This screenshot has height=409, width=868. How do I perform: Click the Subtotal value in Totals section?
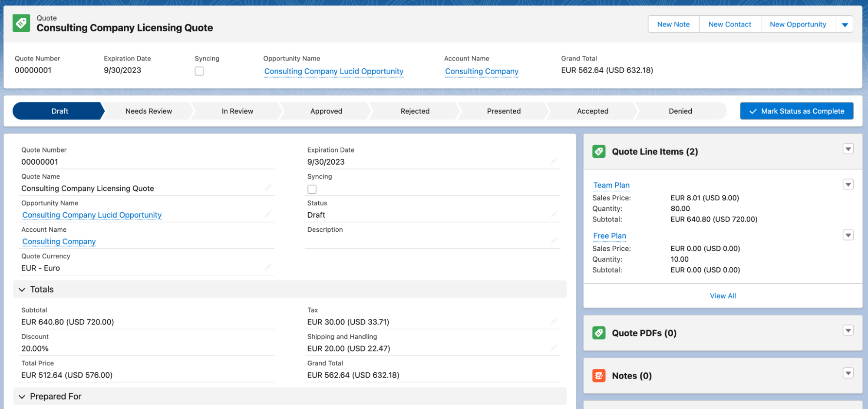tap(68, 322)
